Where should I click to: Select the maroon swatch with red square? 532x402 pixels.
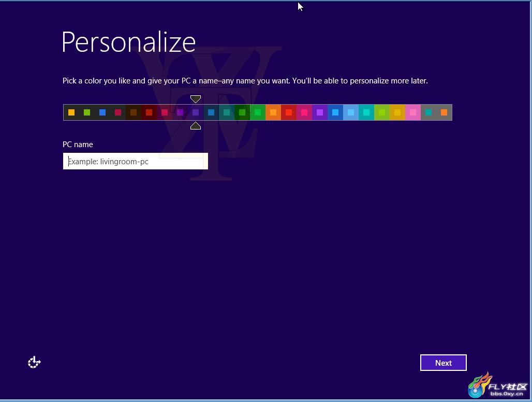(x=149, y=112)
